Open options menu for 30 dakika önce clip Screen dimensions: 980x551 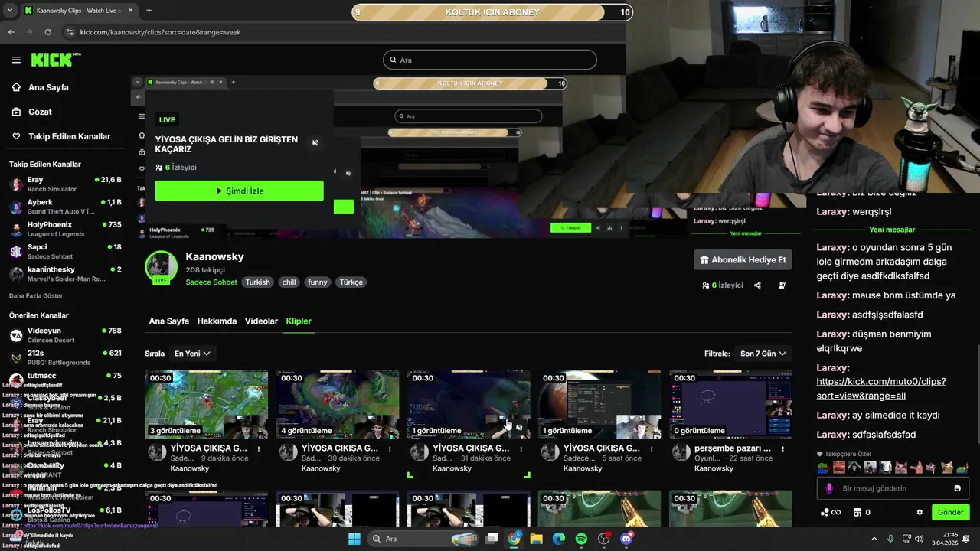(x=390, y=449)
